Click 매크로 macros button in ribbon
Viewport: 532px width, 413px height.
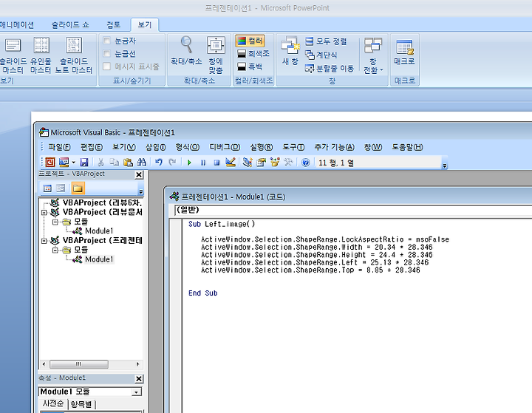pyautogui.click(x=404, y=51)
